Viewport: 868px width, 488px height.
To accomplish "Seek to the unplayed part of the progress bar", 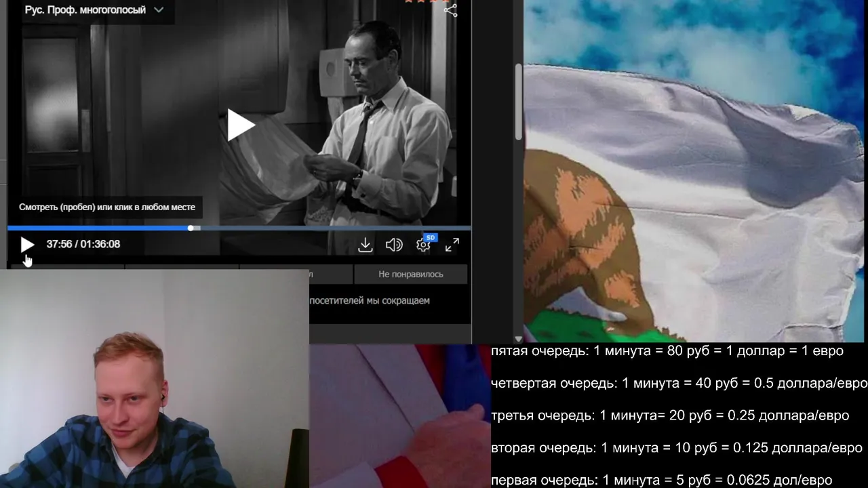I will click(x=335, y=228).
